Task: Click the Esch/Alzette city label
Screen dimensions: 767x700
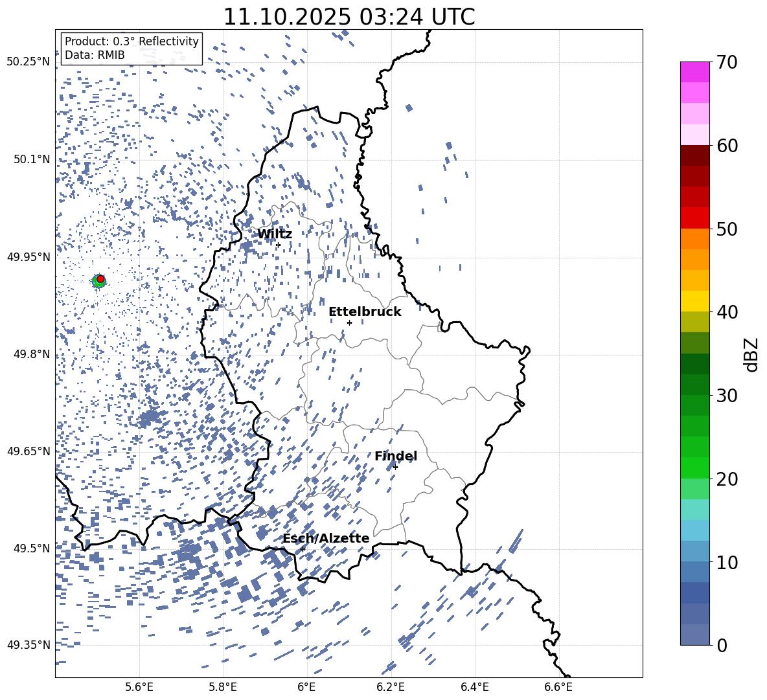Action: tap(326, 538)
